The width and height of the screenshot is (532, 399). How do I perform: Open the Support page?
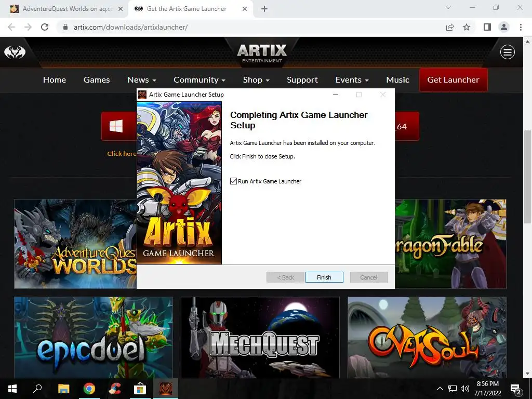click(302, 79)
